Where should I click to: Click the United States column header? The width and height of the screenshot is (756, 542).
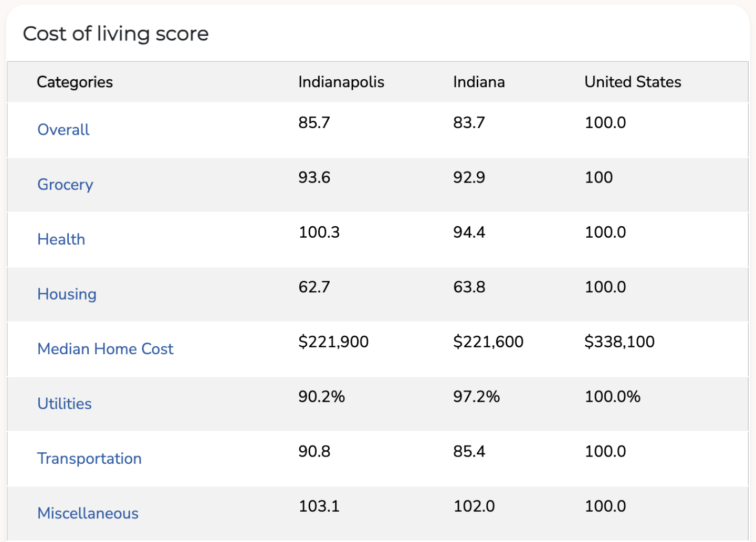(x=633, y=82)
